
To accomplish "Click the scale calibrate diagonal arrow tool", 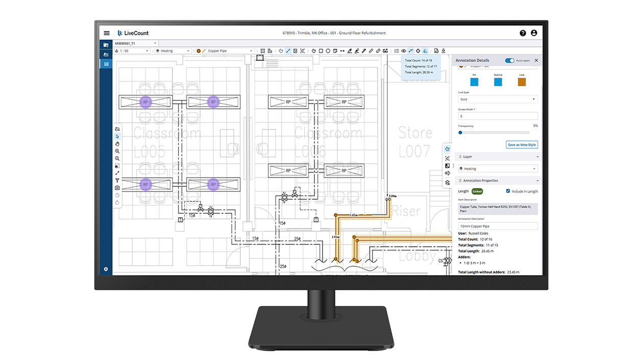I will [117, 173].
